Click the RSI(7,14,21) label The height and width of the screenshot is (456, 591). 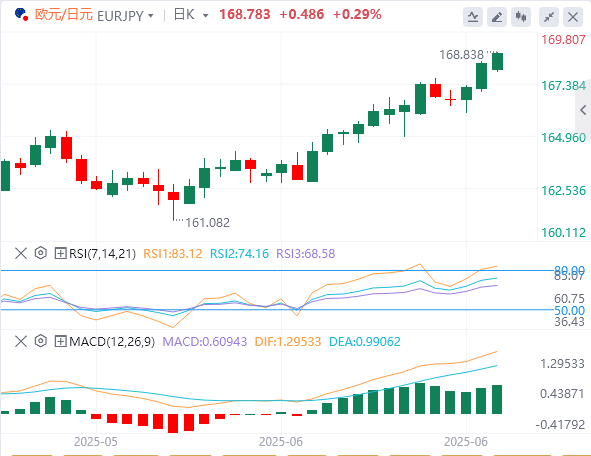click(x=103, y=254)
